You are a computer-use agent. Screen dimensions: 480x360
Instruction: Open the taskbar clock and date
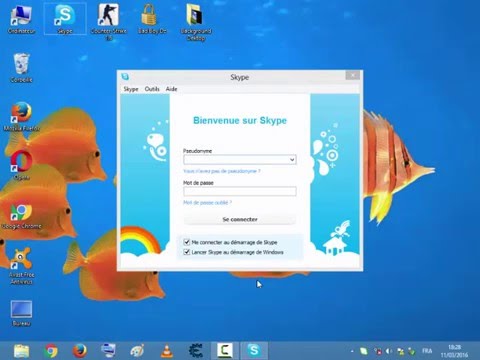[454, 351]
